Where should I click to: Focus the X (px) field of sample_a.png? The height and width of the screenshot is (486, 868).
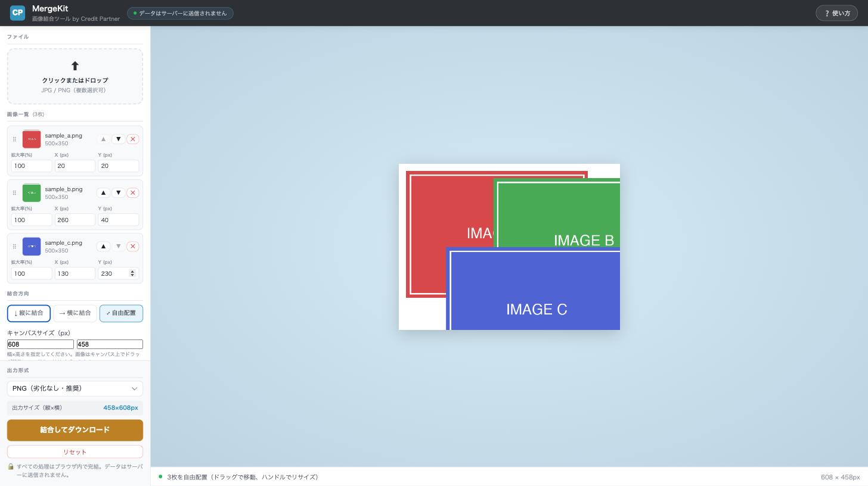click(75, 166)
